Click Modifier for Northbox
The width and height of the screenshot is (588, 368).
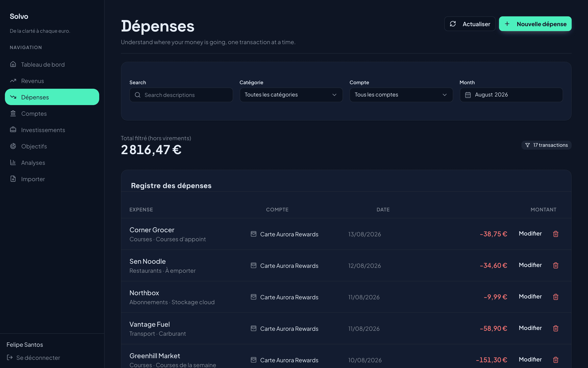(x=530, y=296)
